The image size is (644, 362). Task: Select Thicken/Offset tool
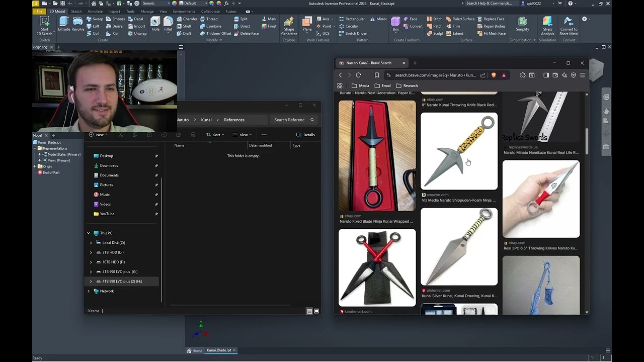(x=215, y=34)
